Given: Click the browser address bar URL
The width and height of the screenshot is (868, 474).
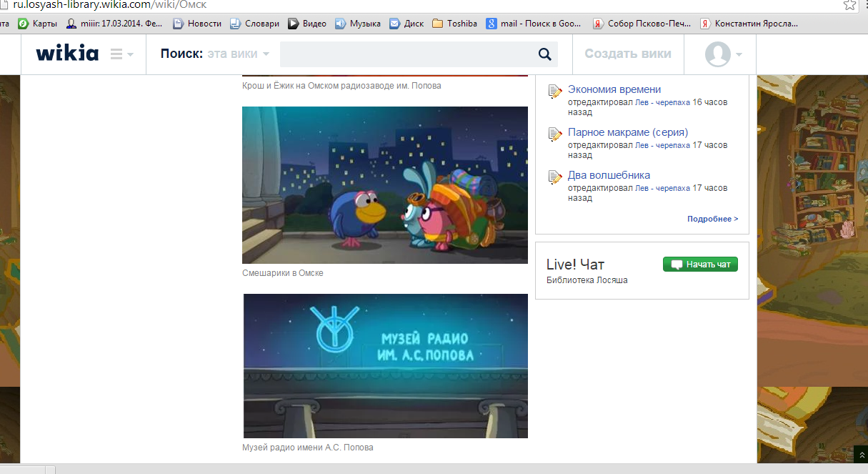Looking at the screenshot, I should pyautogui.click(x=109, y=5).
